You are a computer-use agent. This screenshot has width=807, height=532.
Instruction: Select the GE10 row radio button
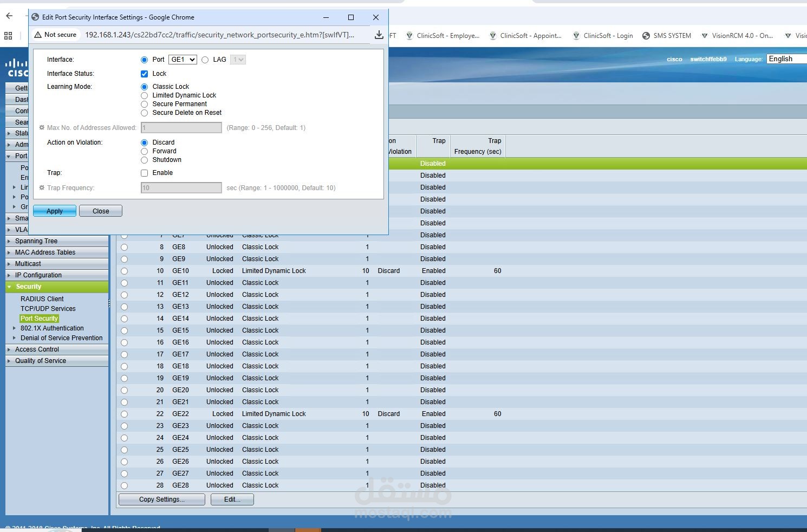[x=125, y=271]
